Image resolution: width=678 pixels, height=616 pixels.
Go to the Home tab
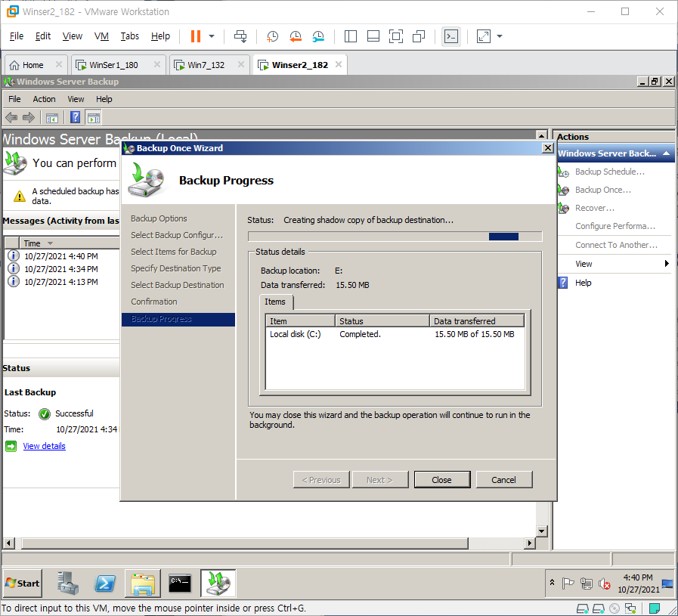pos(33,65)
